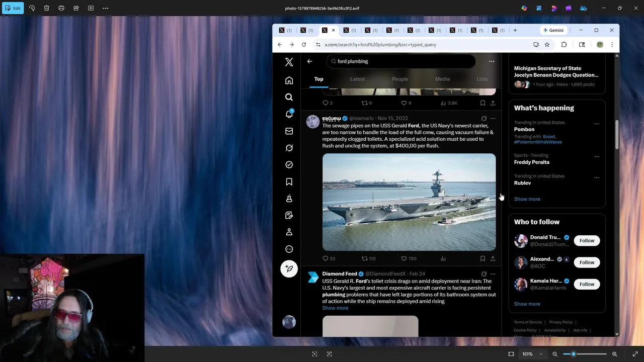The width and height of the screenshot is (644, 362).
Task: Open Profile person icon in X sidebar
Action: [289, 232]
